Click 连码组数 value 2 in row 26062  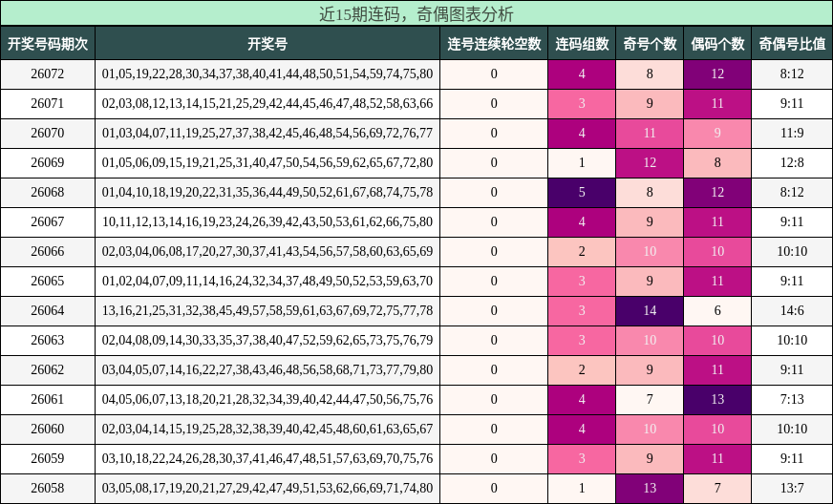click(x=582, y=370)
